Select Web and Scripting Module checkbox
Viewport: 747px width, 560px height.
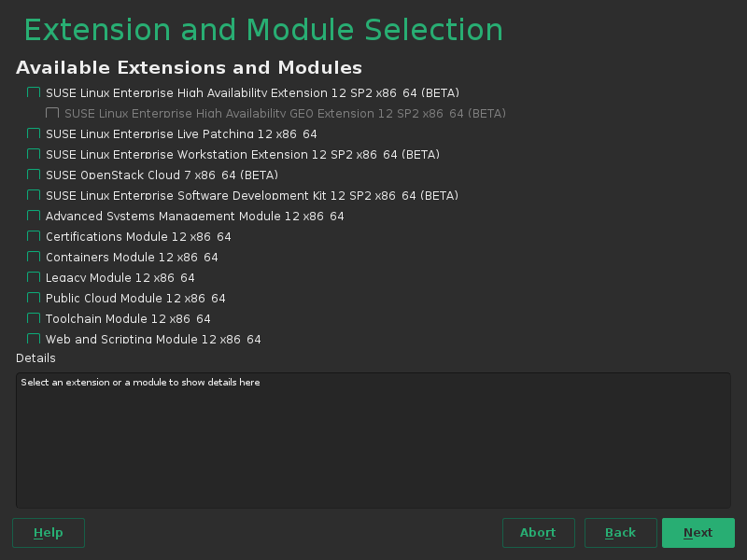[34, 339]
